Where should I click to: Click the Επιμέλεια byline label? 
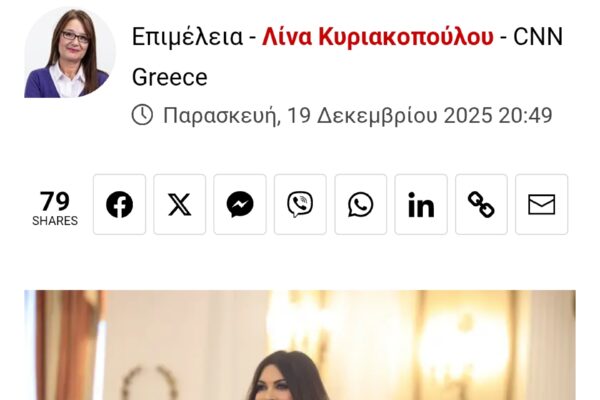(x=188, y=37)
